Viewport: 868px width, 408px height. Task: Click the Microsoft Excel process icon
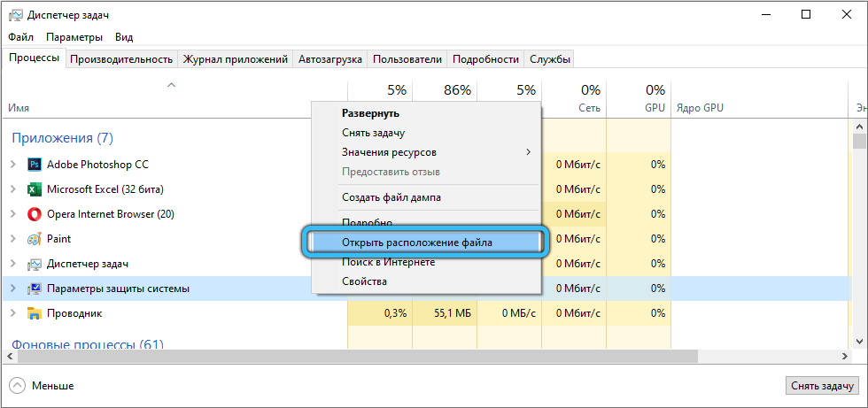pyautogui.click(x=35, y=189)
